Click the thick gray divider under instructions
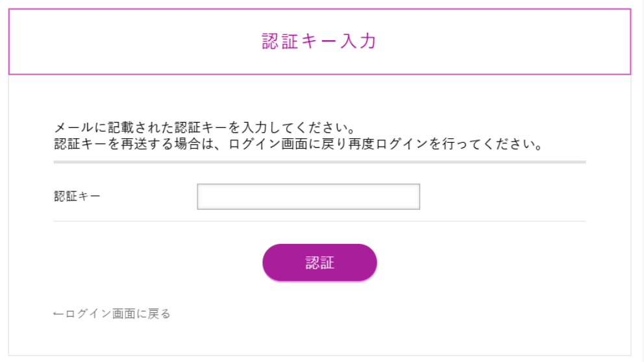 (x=319, y=162)
